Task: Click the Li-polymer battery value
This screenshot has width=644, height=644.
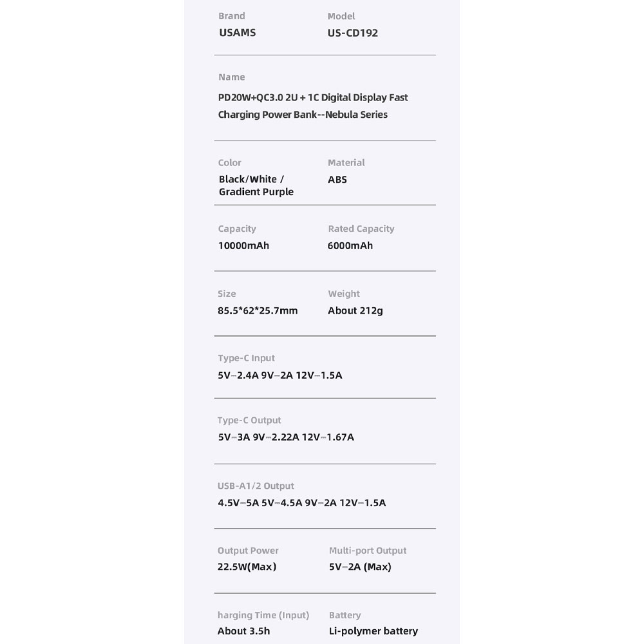Action: [x=373, y=631]
